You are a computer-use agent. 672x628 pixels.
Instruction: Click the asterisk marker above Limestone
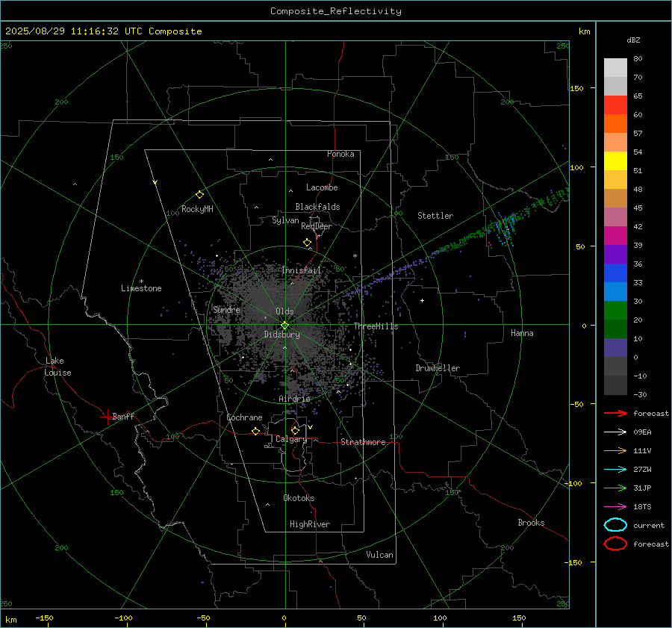point(141,282)
